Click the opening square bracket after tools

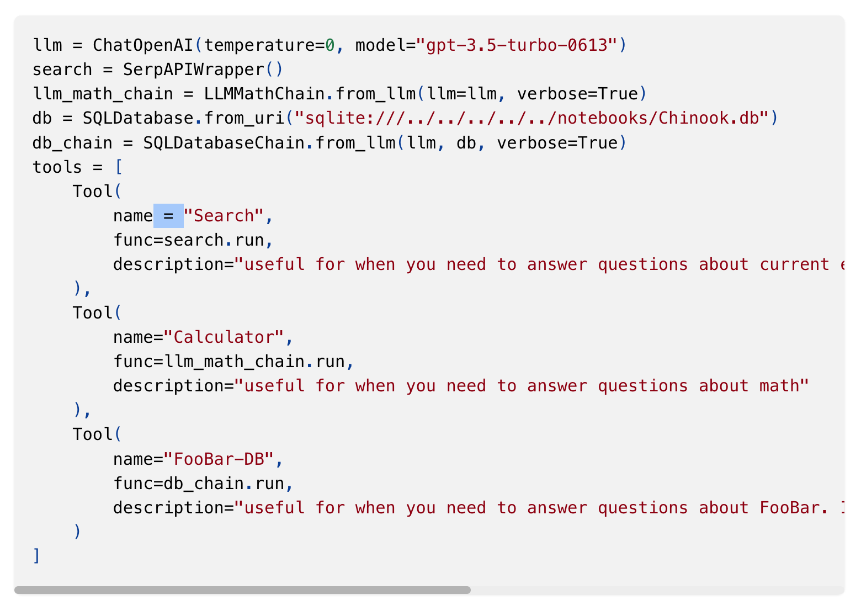119,167
